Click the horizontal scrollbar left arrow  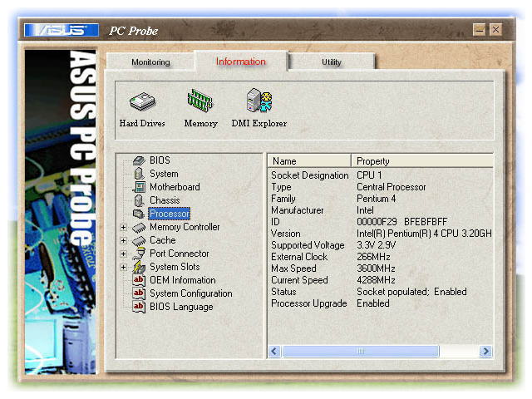(274, 351)
